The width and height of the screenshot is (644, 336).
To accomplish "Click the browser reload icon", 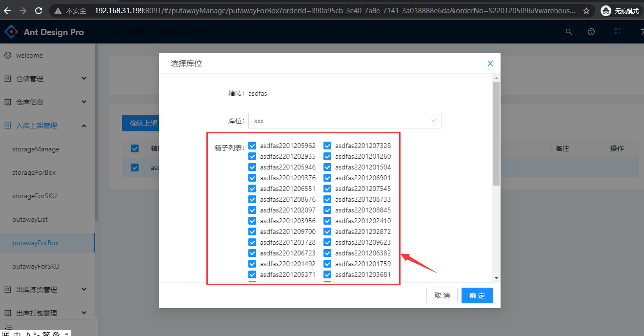I will point(39,10).
